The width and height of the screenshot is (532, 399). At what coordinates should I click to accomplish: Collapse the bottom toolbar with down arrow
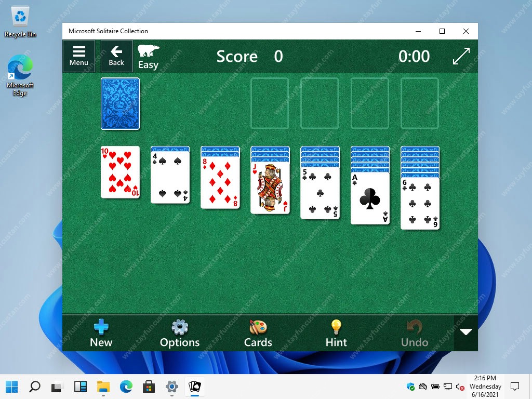[x=466, y=332]
